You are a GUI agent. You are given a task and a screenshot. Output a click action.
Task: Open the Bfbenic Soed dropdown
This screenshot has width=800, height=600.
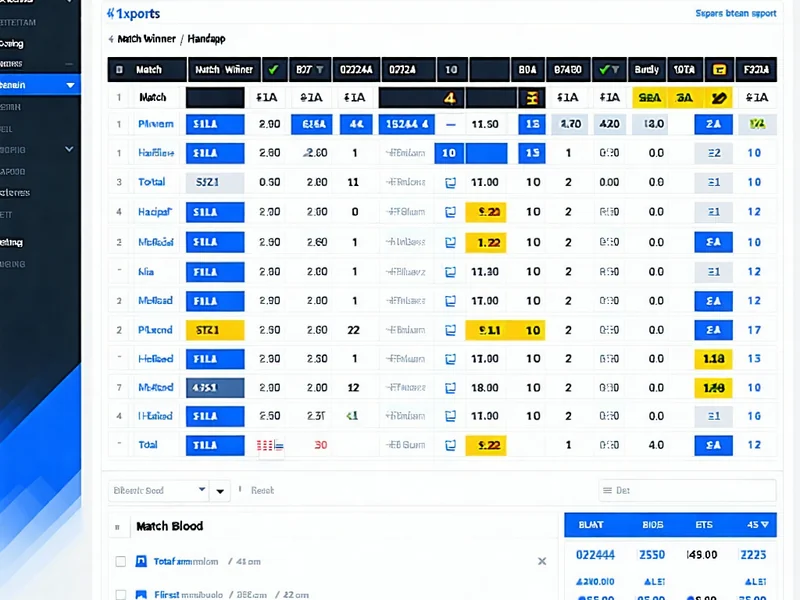point(202,490)
